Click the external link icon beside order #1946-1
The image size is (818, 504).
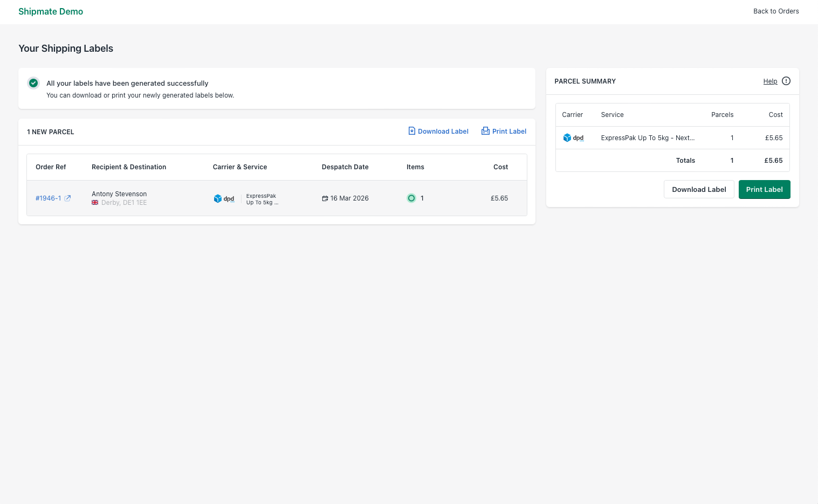click(x=67, y=198)
